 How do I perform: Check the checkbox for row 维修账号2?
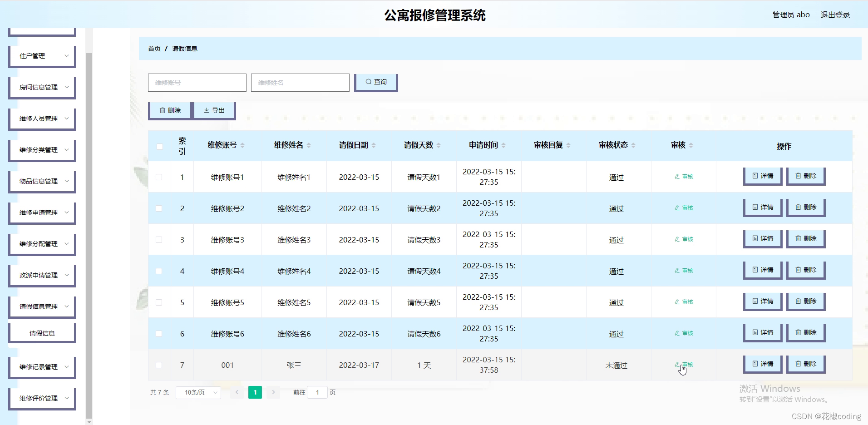[x=159, y=208]
